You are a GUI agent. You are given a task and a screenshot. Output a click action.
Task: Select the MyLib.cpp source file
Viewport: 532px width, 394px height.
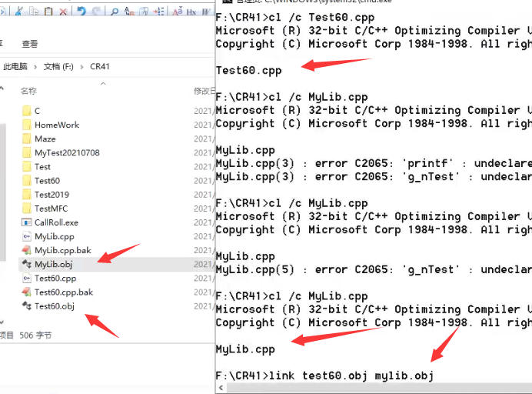click(x=54, y=236)
